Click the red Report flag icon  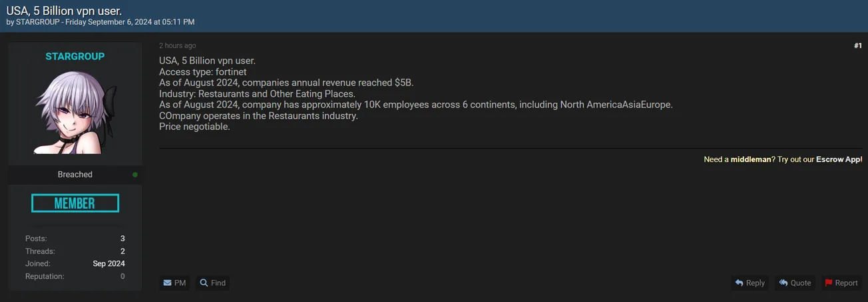(x=829, y=283)
